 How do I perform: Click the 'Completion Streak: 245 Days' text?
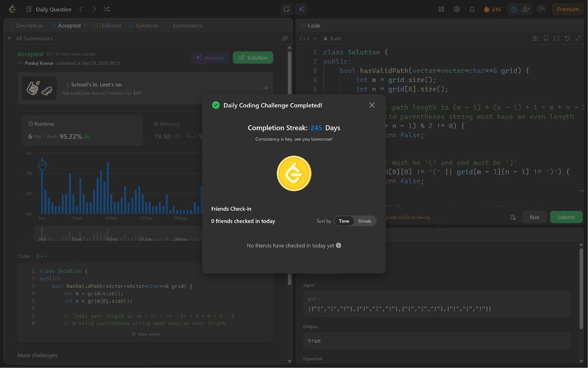[x=294, y=128]
